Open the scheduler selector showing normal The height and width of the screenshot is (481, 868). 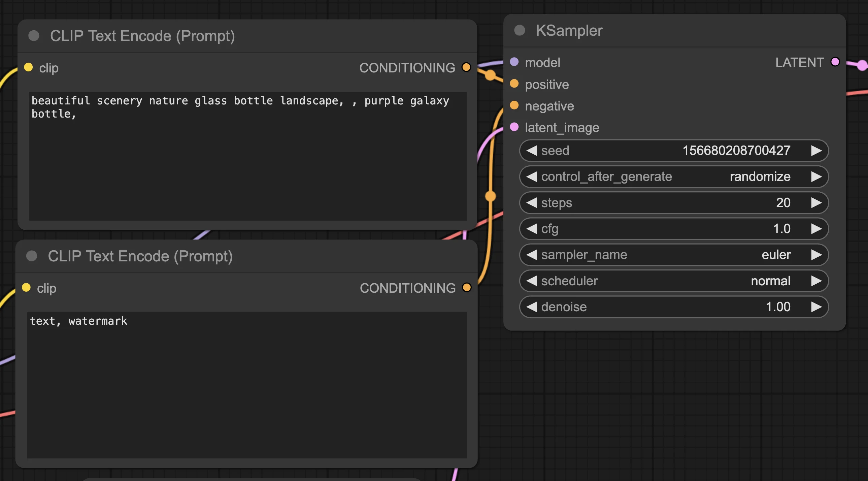674,281
